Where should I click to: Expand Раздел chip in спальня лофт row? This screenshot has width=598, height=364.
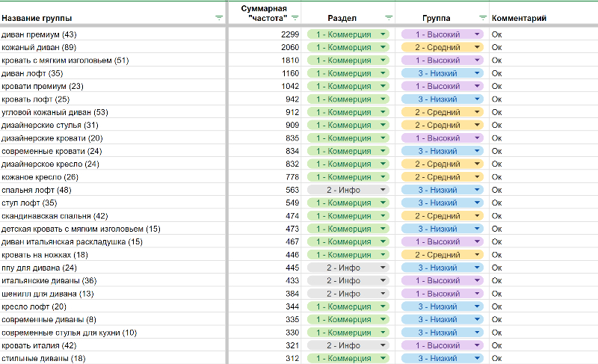pyautogui.click(x=383, y=190)
